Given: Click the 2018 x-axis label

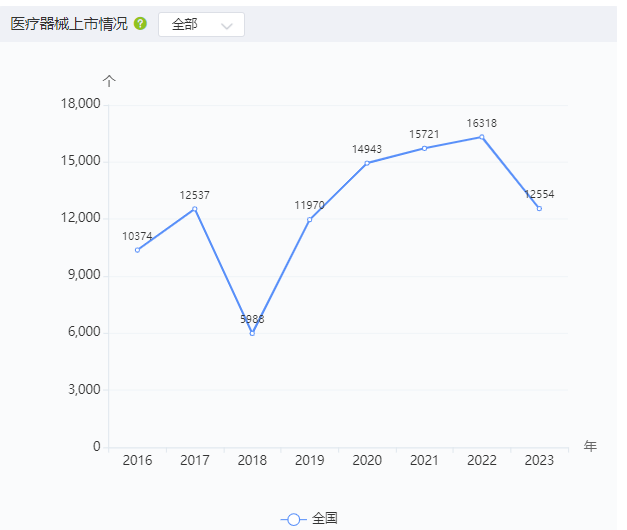Looking at the screenshot, I should point(252,460).
